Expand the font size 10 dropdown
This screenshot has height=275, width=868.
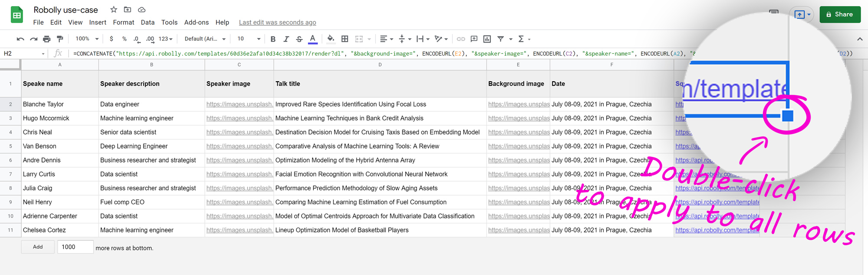coord(249,39)
